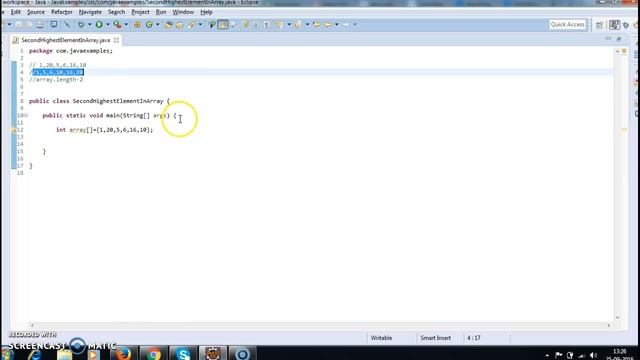Click the Smart Insert status entry
640x360 pixels.
(436, 338)
